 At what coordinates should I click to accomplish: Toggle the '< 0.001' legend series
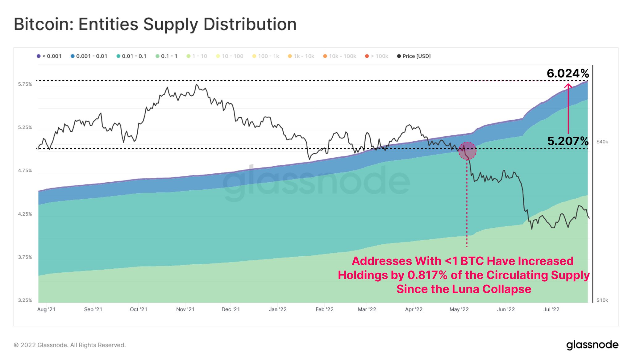49,56
